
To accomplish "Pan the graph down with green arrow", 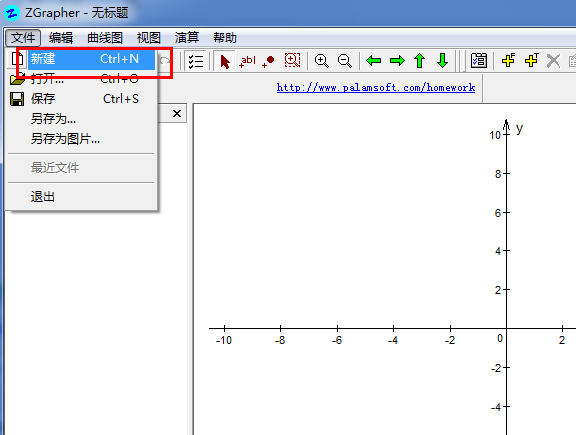I will [x=442, y=61].
